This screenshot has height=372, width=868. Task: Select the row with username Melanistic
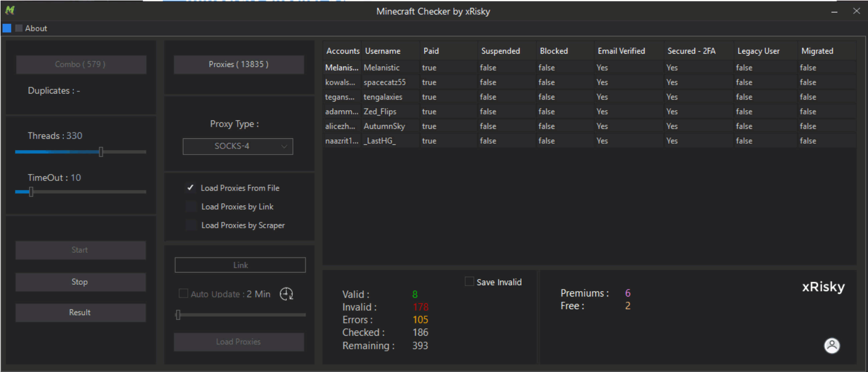[590, 68]
